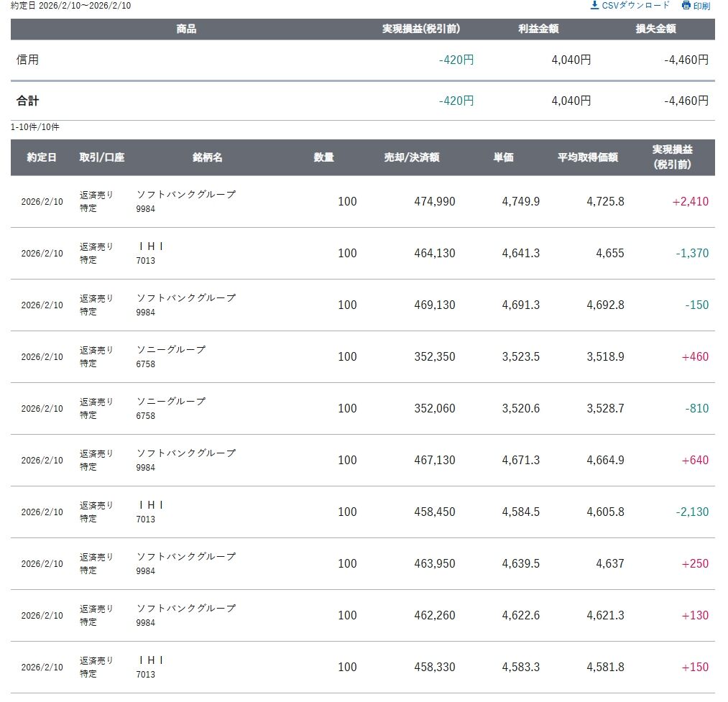The height and width of the screenshot is (702, 728).
Task: Select the 平均取得価額 column header
Action: tap(588, 157)
